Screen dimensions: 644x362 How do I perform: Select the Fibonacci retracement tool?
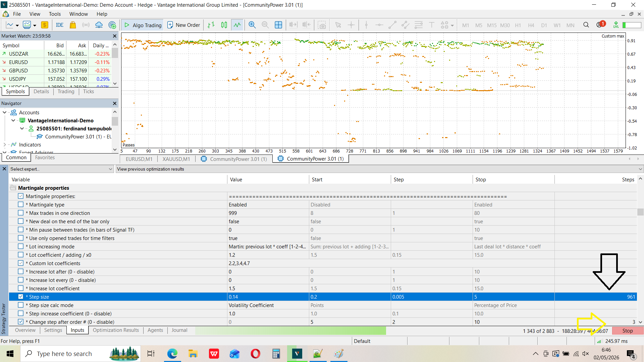point(419,25)
